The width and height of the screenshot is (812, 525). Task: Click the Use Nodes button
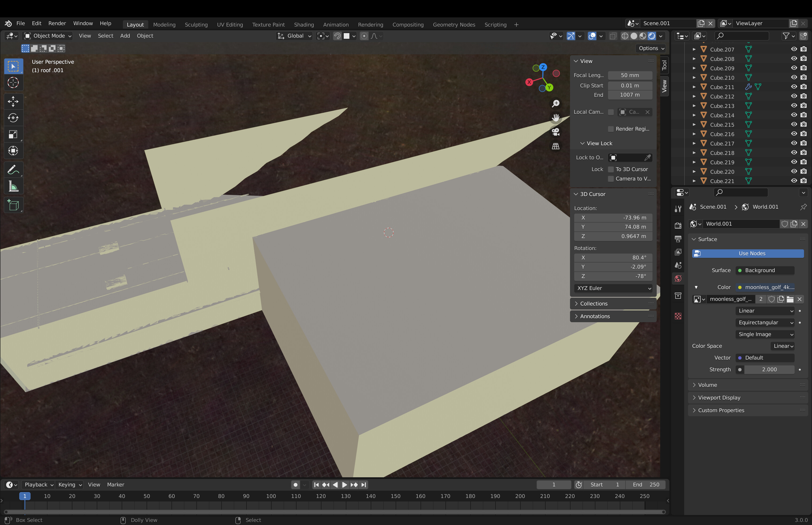point(748,253)
